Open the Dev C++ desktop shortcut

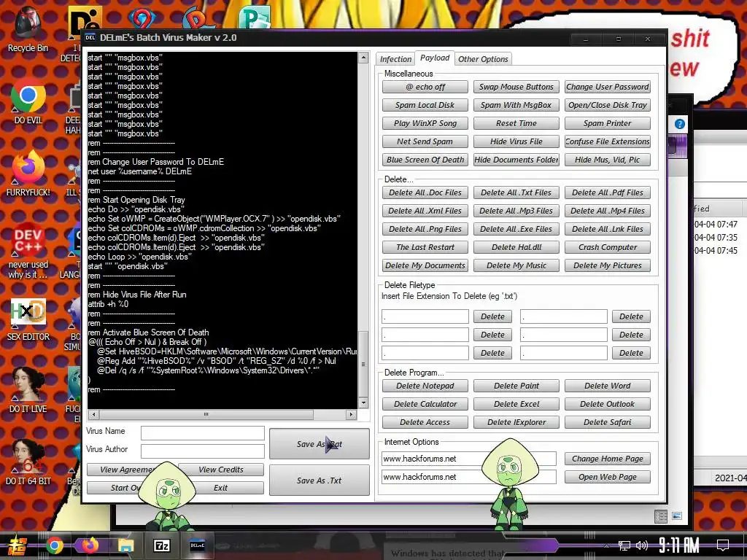pos(28,251)
